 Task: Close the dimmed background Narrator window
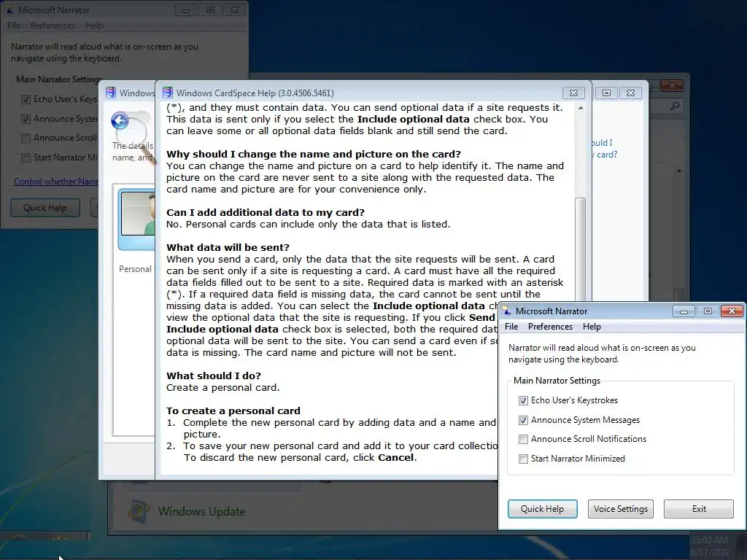234,9
